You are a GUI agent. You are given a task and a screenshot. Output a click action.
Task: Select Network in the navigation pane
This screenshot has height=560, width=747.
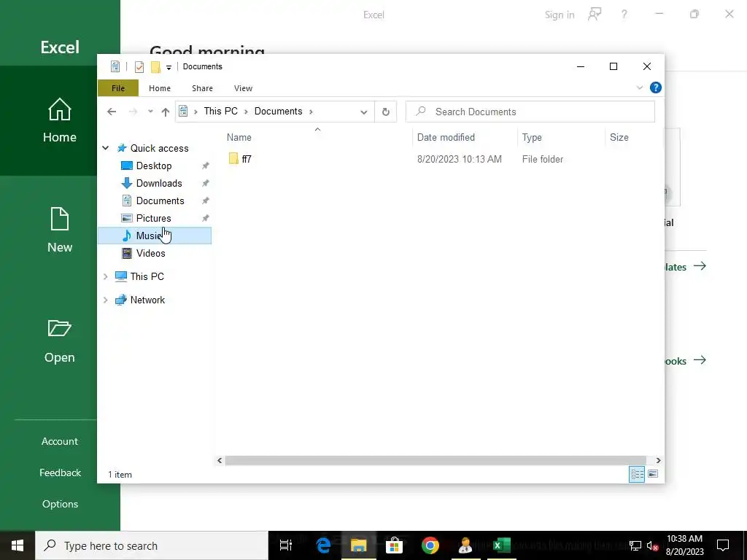(147, 300)
